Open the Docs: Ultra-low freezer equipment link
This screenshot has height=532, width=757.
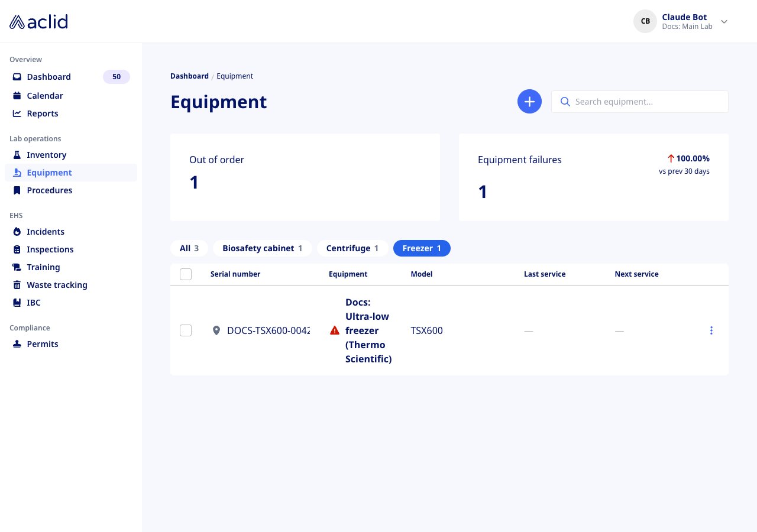point(368,330)
